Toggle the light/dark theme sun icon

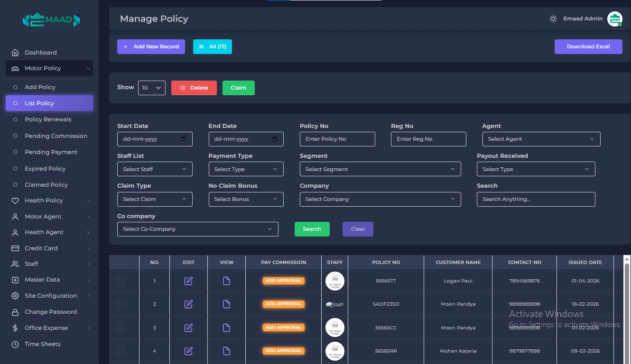pyautogui.click(x=553, y=19)
